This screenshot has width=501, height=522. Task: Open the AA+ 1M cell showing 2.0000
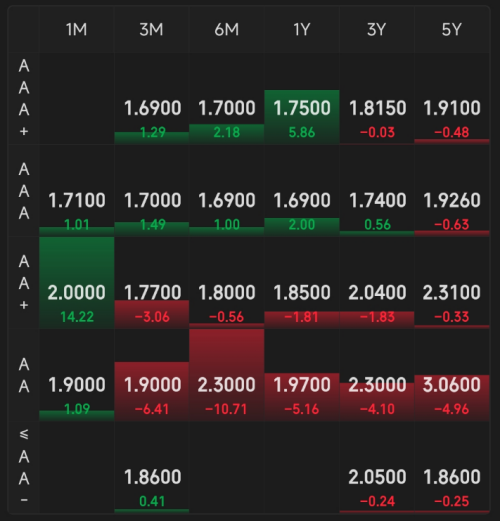77,283
